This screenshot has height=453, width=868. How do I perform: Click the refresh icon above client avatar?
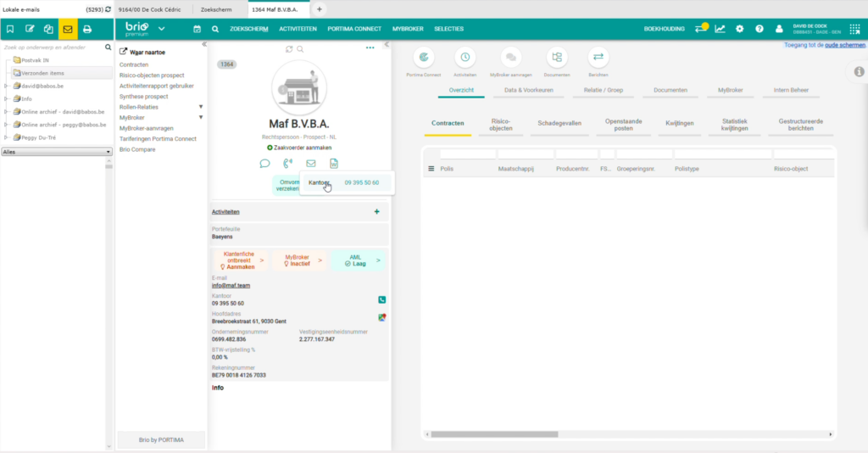[x=289, y=49]
